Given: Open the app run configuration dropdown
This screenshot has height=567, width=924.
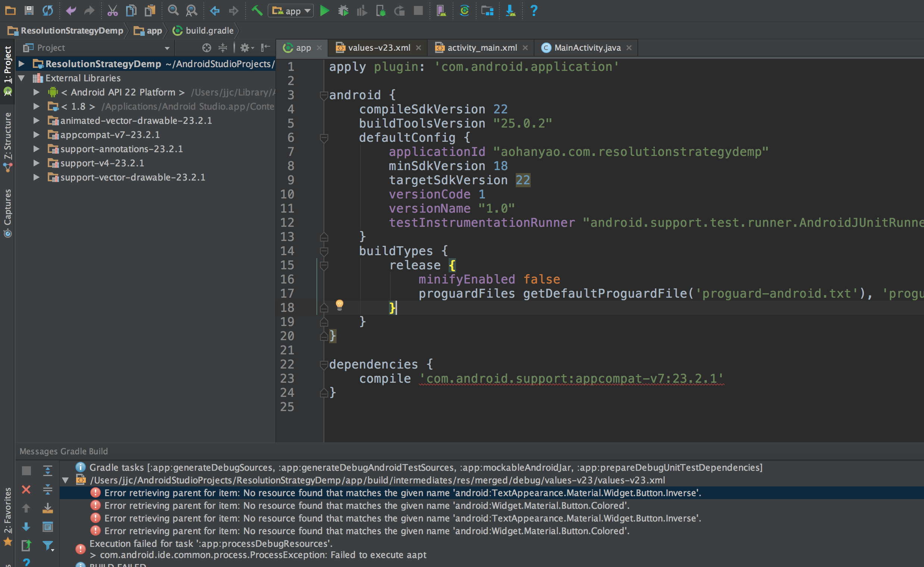Looking at the screenshot, I should coord(291,11).
